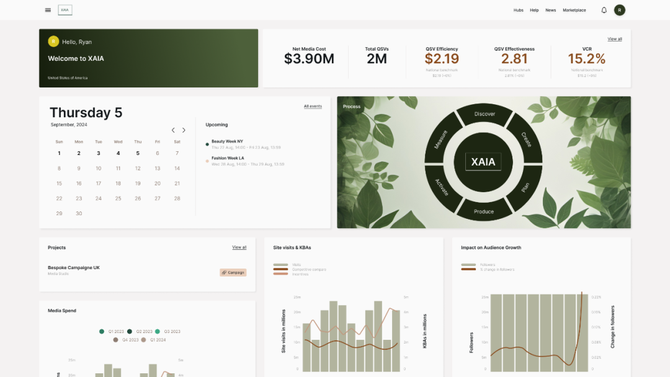Click the XAIA logo in header
The width and height of the screenshot is (670, 377).
[x=65, y=10]
